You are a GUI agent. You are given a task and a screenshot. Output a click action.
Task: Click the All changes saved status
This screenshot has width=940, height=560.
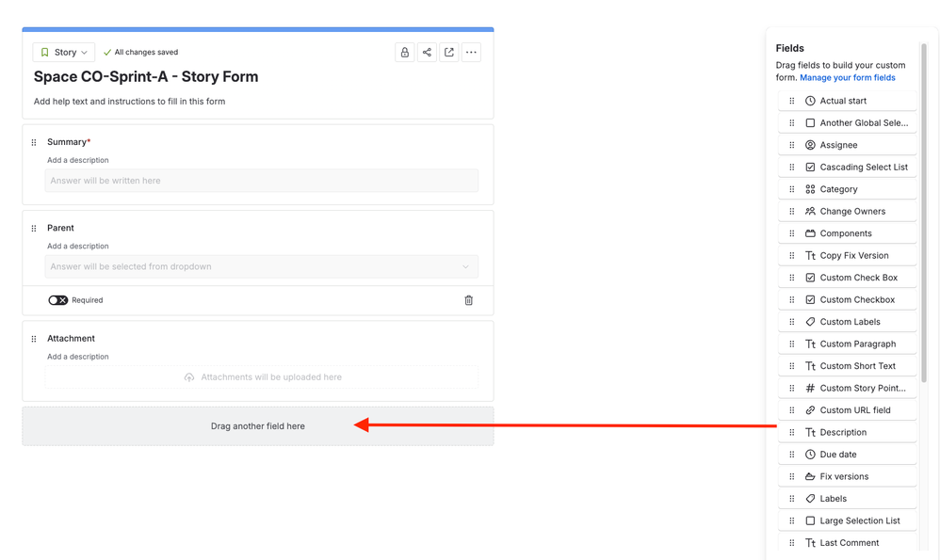[141, 52]
